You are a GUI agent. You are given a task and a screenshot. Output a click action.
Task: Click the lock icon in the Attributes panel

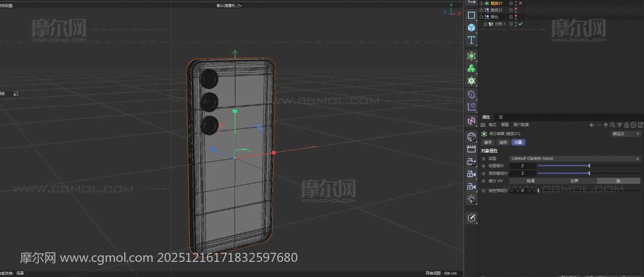[x=626, y=125]
